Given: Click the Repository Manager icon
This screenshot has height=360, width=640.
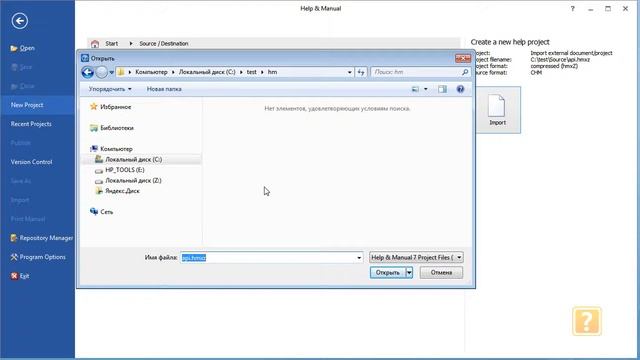Looking at the screenshot, I should tap(14, 238).
